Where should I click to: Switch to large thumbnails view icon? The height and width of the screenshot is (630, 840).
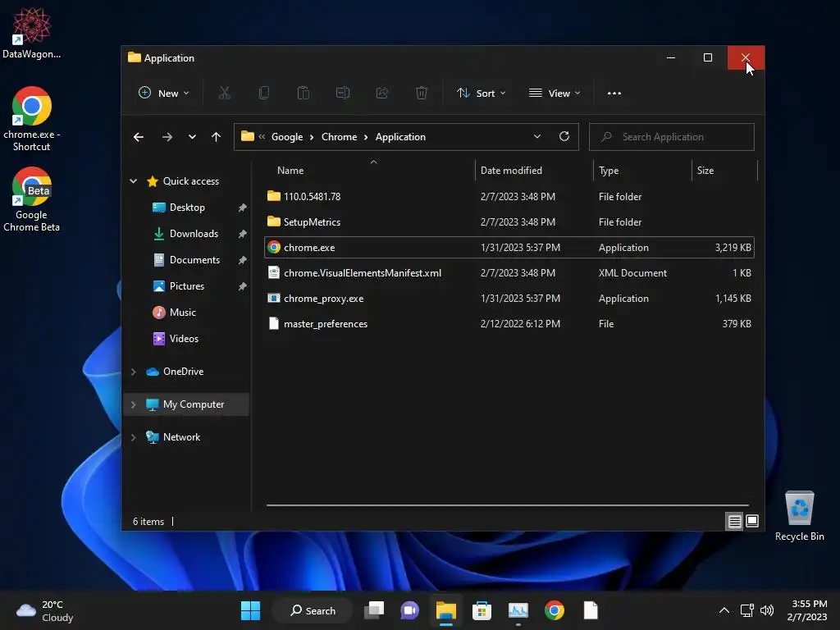click(752, 521)
